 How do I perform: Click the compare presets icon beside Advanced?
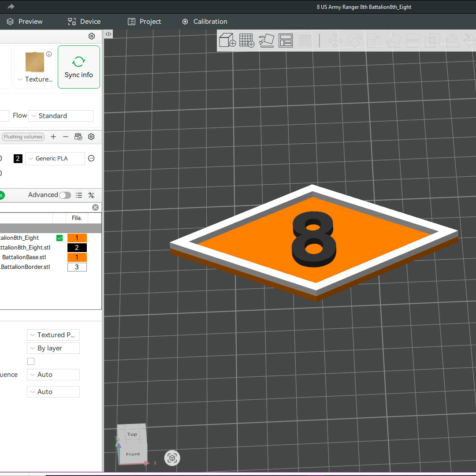91,195
